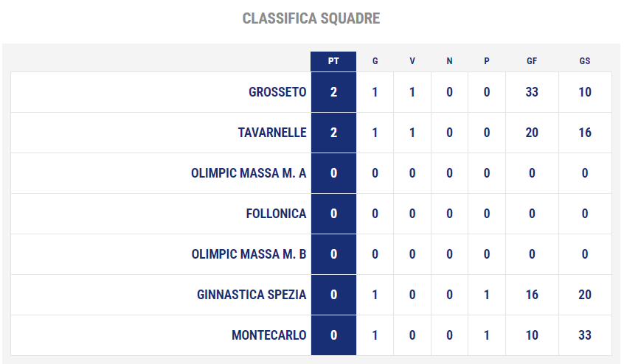Click the G column header
The width and height of the screenshot is (624, 364).
[x=375, y=61]
